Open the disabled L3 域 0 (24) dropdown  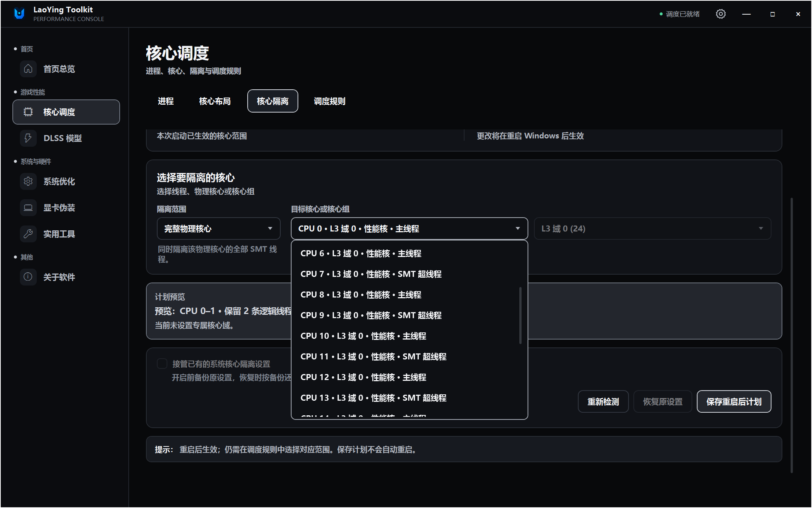click(x=652, y=228)
